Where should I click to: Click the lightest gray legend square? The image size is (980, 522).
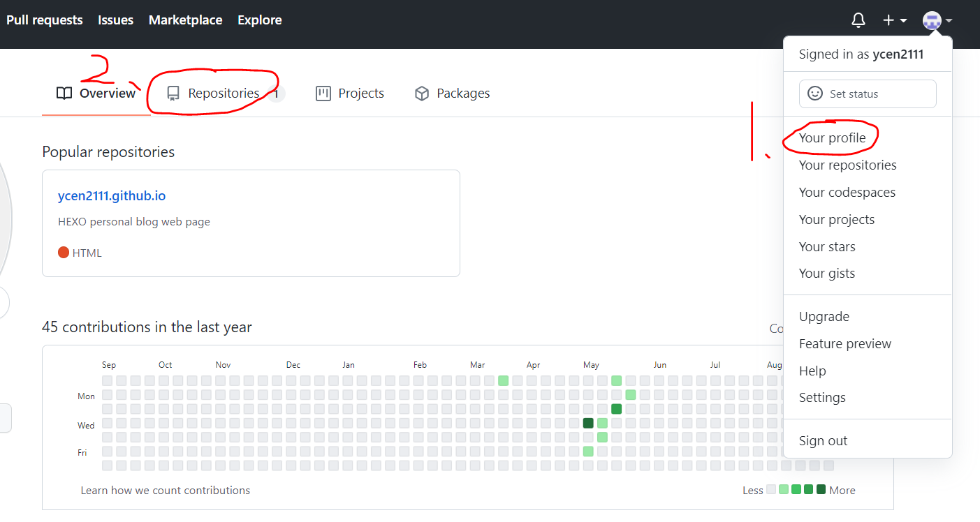click(x=771, y=489)
